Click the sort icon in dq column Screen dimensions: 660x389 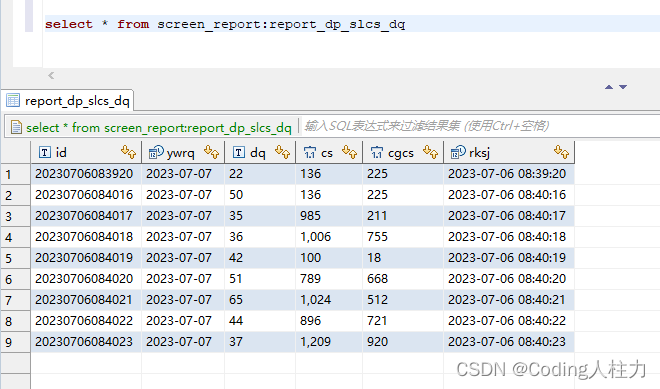pos(282,152)
